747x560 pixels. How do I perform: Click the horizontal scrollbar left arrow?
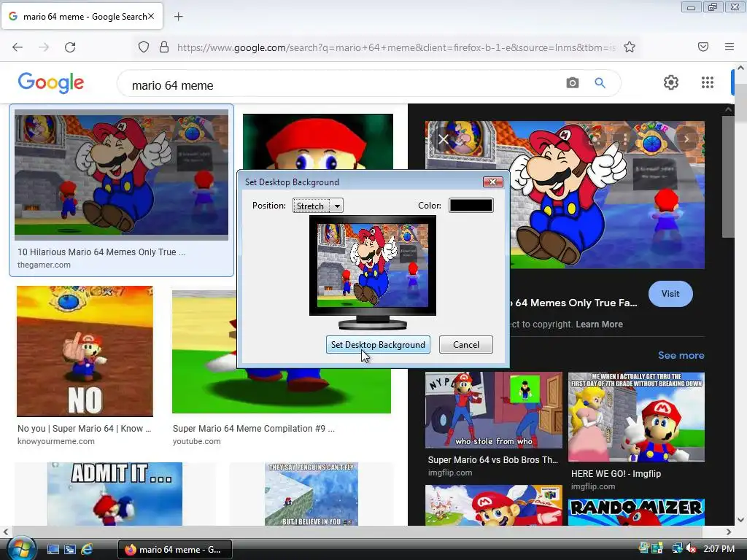click(5, 532)
